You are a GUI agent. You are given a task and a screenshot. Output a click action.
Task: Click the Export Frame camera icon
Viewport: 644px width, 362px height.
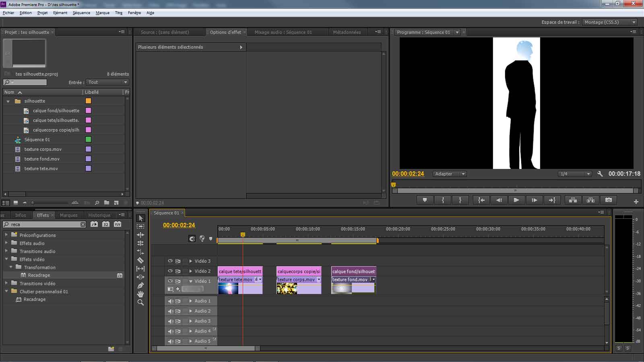coord(608,200)
